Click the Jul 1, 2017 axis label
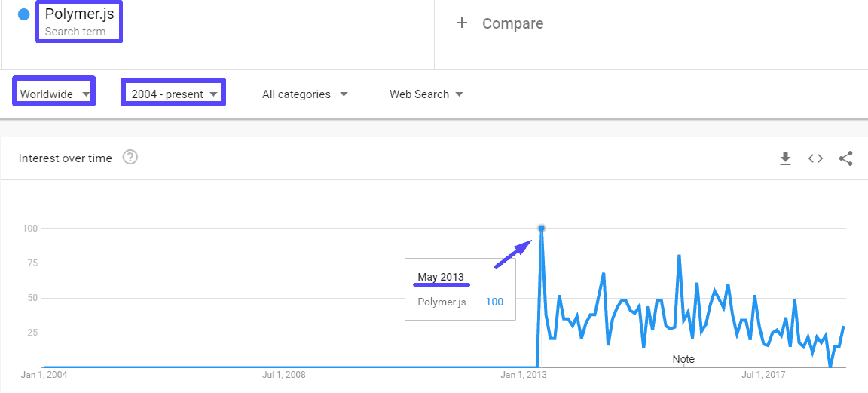 point(763,374)
